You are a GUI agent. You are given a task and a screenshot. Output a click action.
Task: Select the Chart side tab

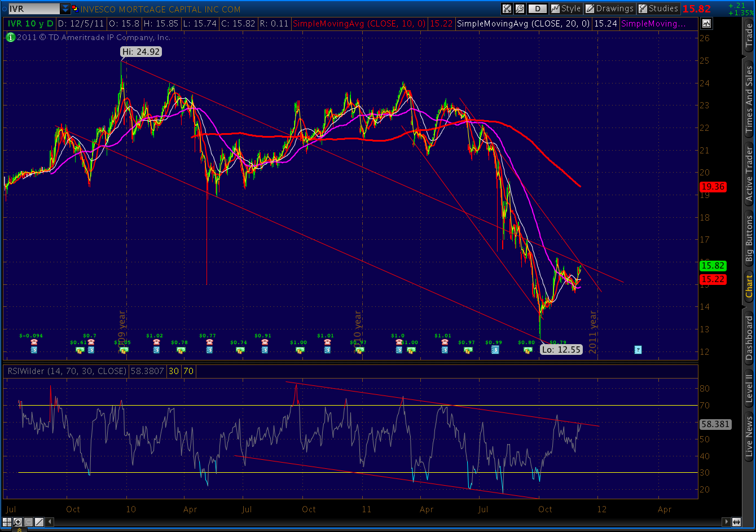[749, 286]
